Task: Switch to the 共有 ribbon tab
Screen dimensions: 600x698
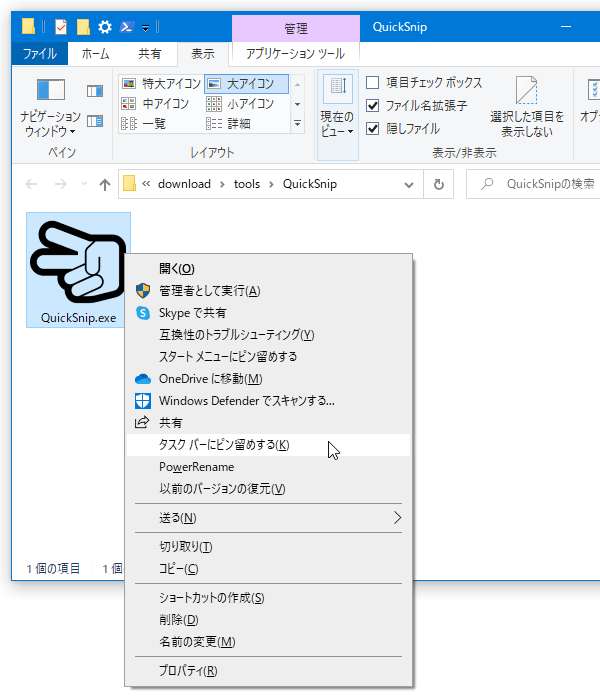Action: pos(149,54)
